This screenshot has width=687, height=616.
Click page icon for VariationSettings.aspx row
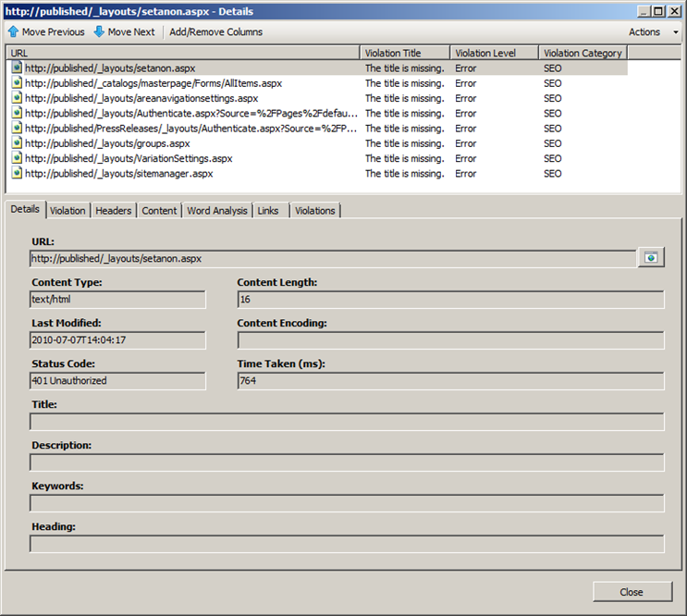point(17,159)
